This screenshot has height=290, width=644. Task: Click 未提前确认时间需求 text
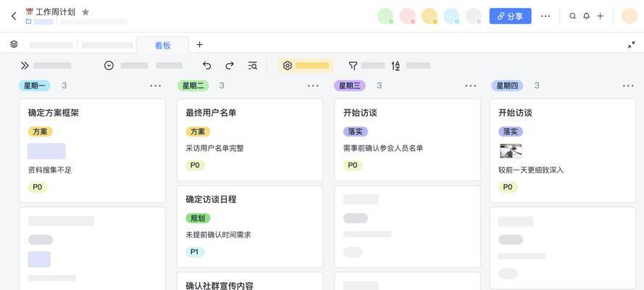point(218,235)
